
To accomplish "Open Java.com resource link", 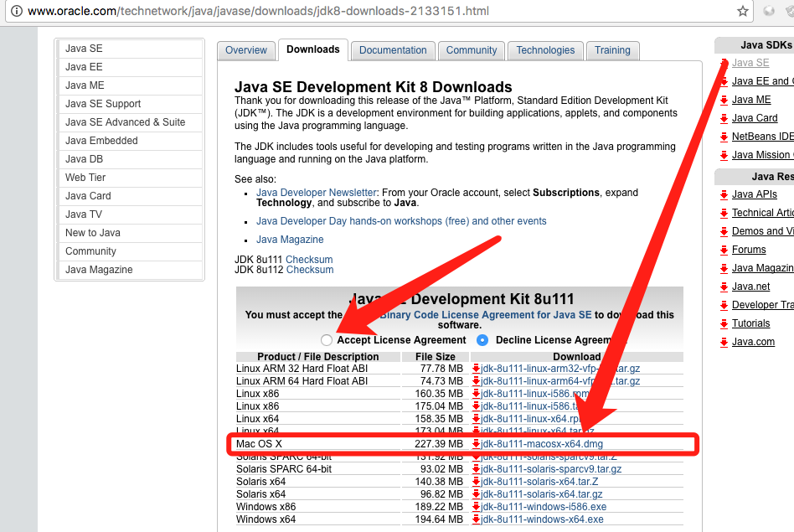I will 754,342.
